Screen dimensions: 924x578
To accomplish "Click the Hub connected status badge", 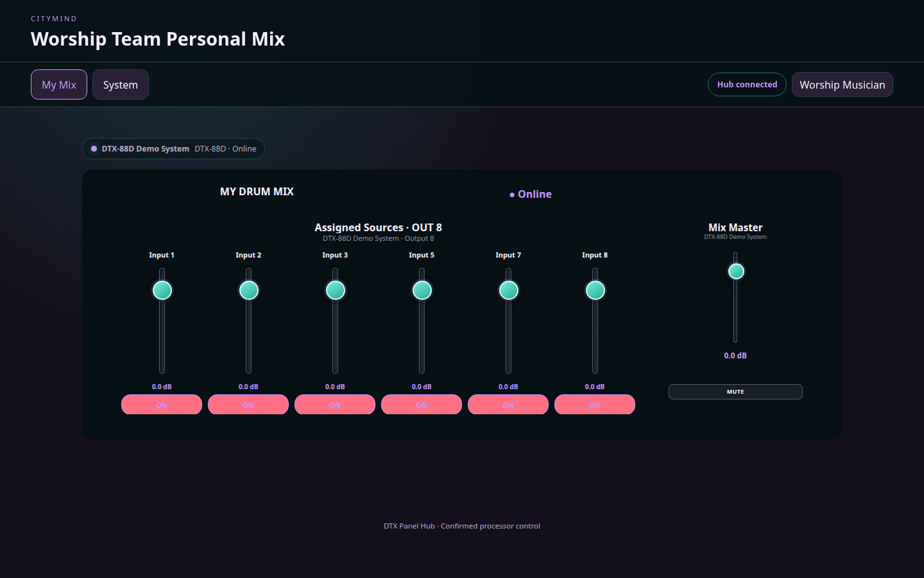I will (x=747, y=85).
